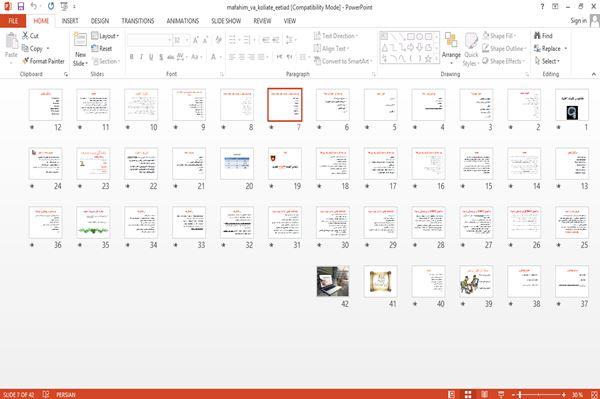Select slide thumbnail number 20

tap(237, 164)
